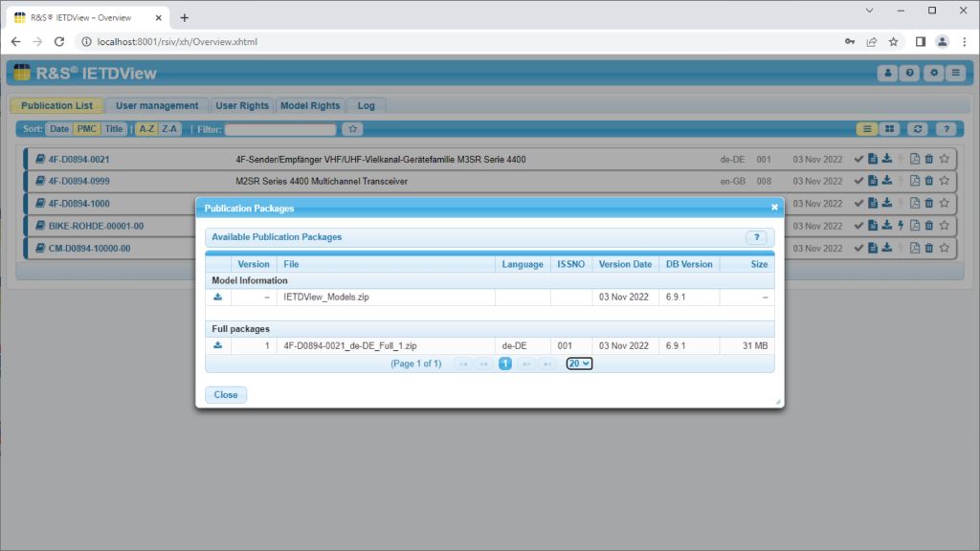Click the document icon for 4F-D0894-0021

873,159
